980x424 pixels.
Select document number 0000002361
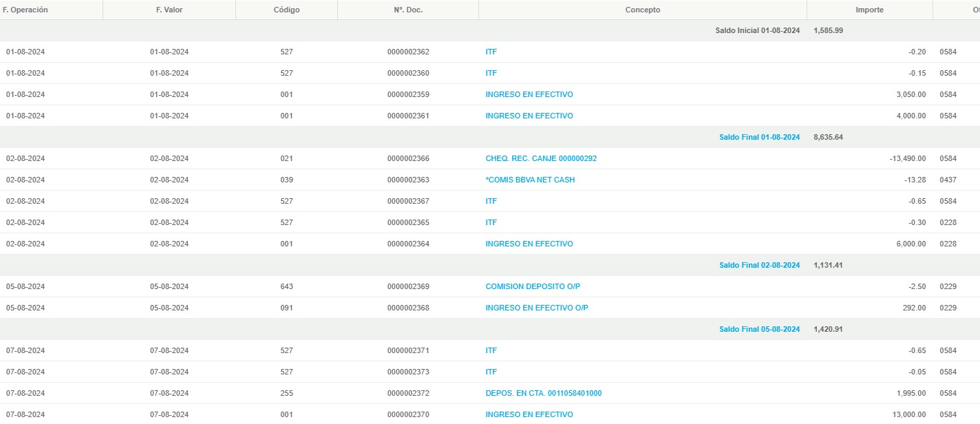[x=408, y=116]
